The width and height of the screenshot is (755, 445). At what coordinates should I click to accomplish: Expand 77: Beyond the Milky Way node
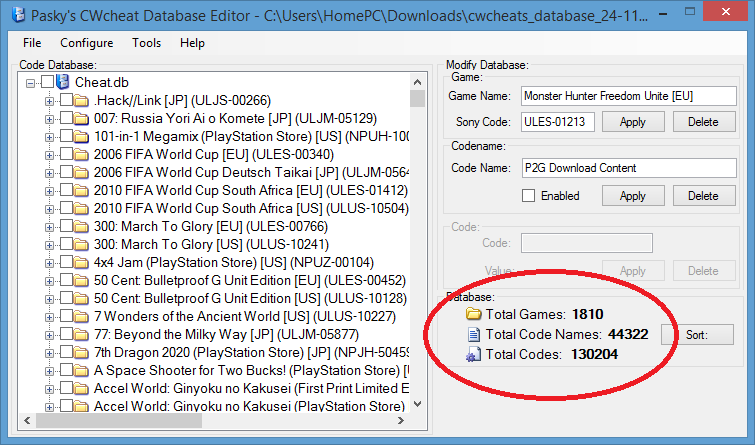pyautogui.click(x=50, y=334)
